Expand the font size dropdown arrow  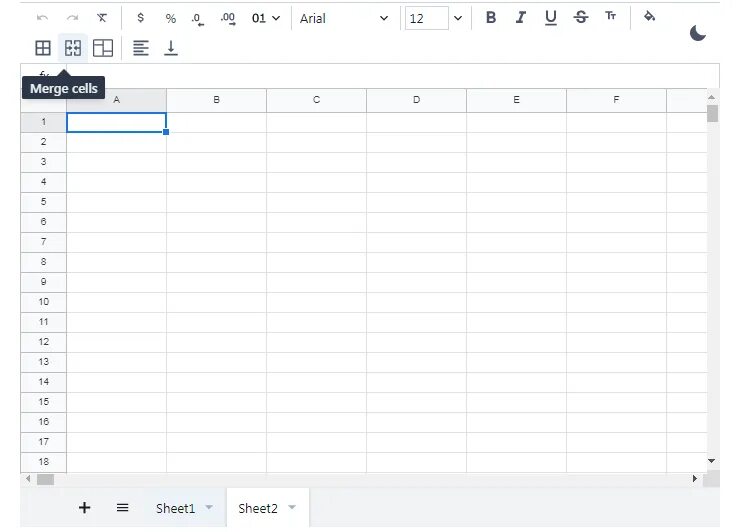click(458, 18)
